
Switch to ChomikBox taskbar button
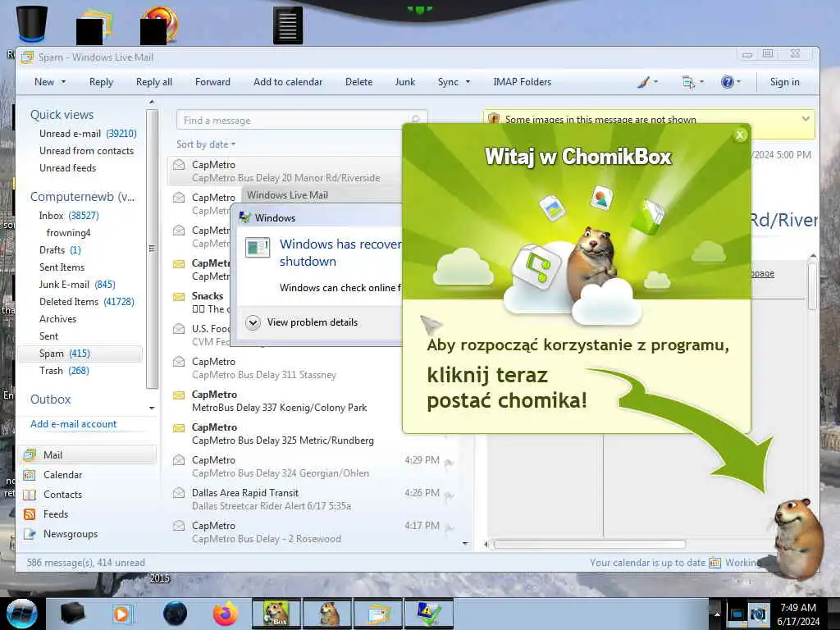tap(276, 614)
